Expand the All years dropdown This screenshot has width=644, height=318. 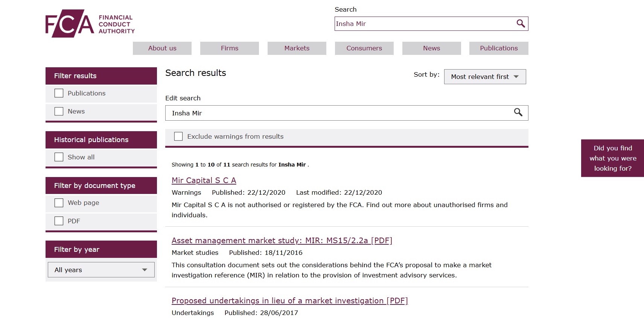[x=101, y=270]
